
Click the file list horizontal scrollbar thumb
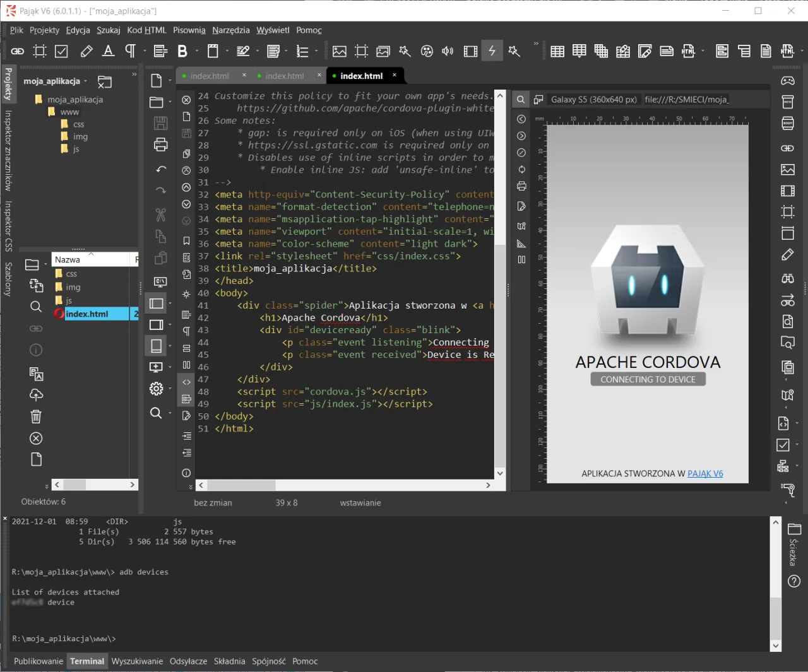[x=74, y=485]
